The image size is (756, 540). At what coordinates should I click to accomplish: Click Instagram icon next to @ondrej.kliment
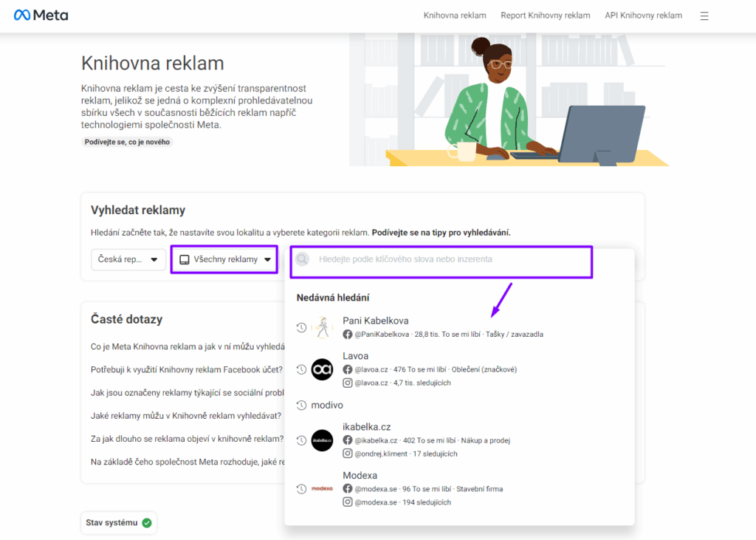(347, 454)
